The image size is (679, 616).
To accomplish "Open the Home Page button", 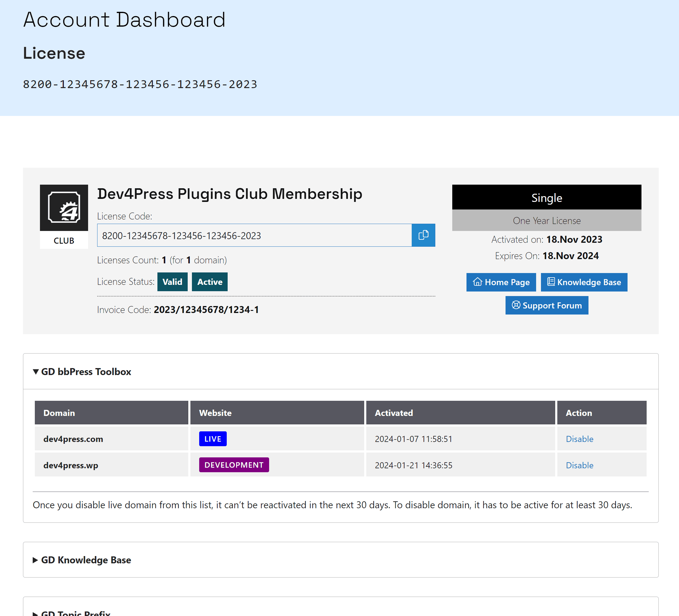I will coord(501,282).
